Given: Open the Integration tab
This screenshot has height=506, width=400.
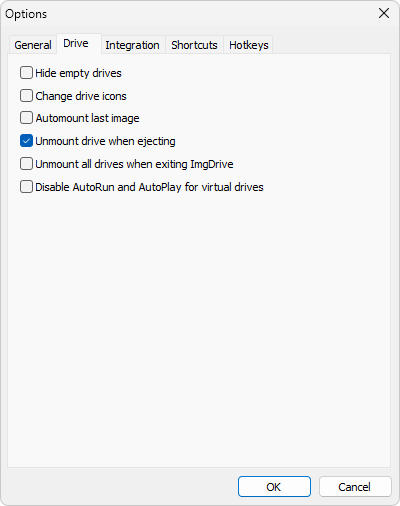Looking at the screenshot, I should 132,45.
